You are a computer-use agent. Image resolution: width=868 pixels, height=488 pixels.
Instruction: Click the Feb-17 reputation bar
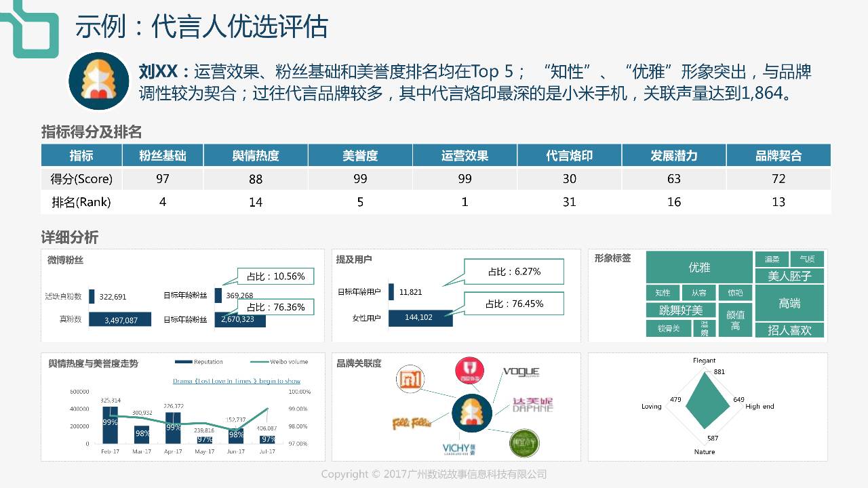(x=110, y=424)
